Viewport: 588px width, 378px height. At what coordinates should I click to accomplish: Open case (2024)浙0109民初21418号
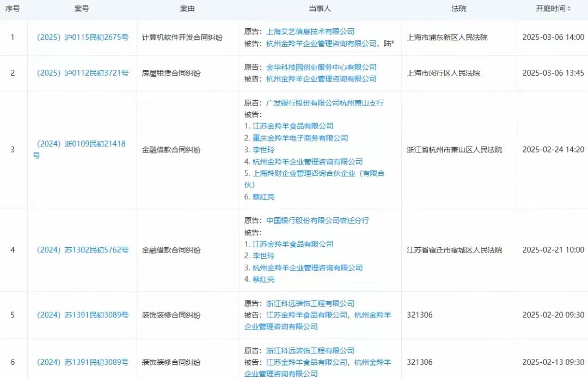tap(81, 144)
